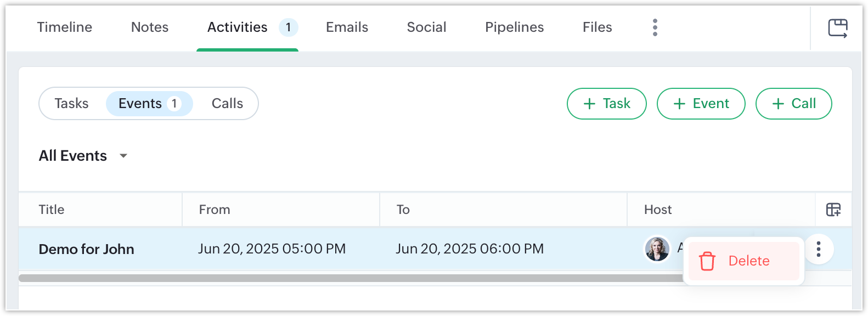This screenshot has height=316, width=868.
Task: Switch to the Calls segment
Action: tap(227, 104)
